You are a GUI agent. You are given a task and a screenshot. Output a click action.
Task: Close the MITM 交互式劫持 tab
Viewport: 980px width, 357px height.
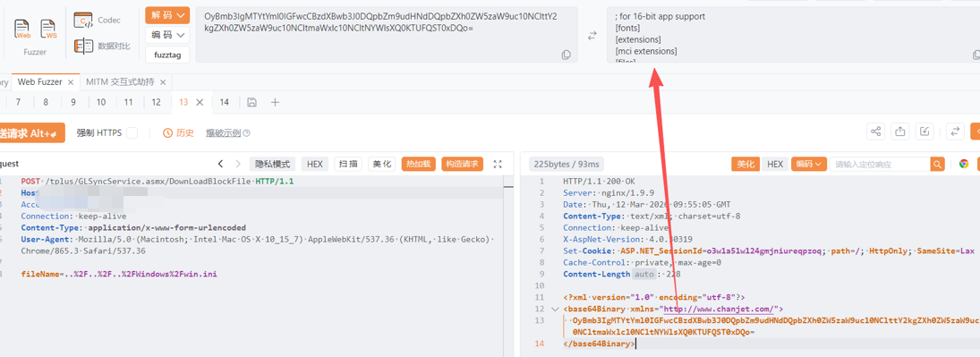click(163, 82)
